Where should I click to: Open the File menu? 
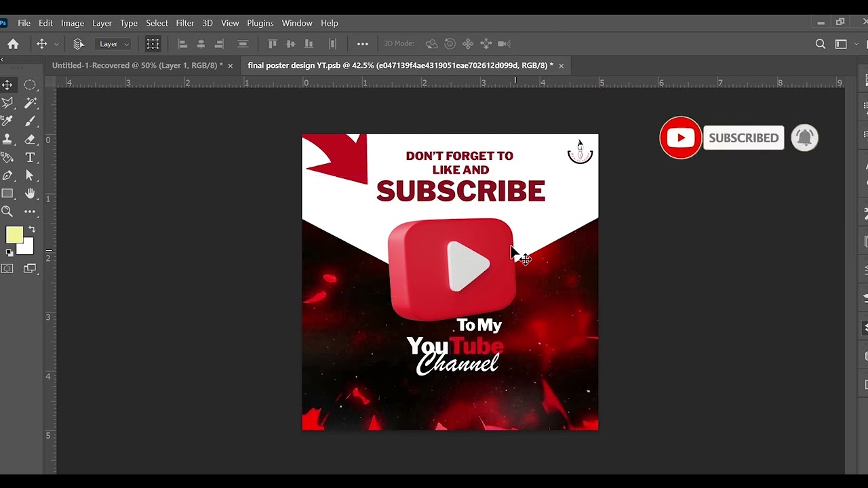point(24,23)
